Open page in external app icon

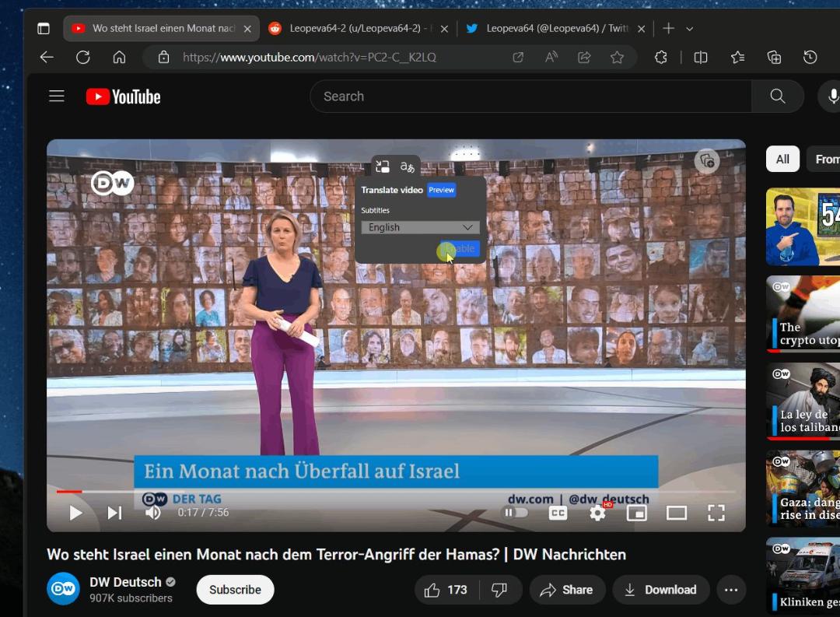[518, 58]
